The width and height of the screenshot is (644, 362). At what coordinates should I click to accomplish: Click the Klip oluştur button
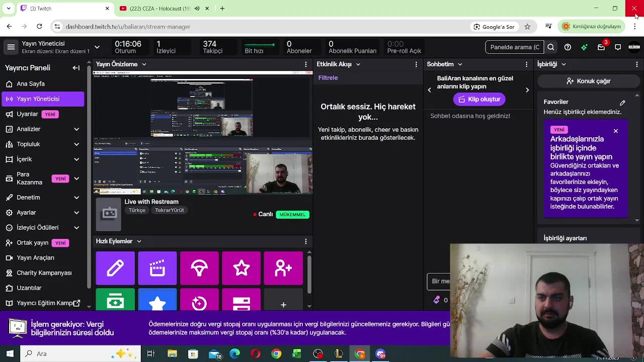tap(479, 99)
